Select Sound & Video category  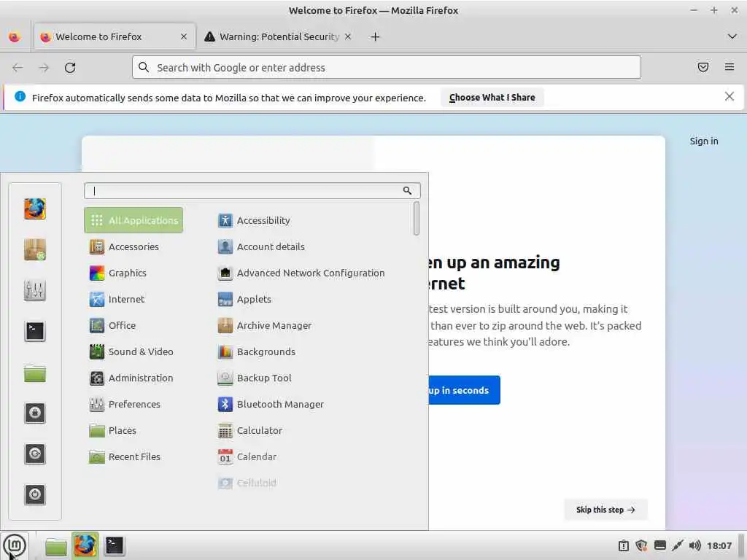pyautogui.click(x=133, y=351)
